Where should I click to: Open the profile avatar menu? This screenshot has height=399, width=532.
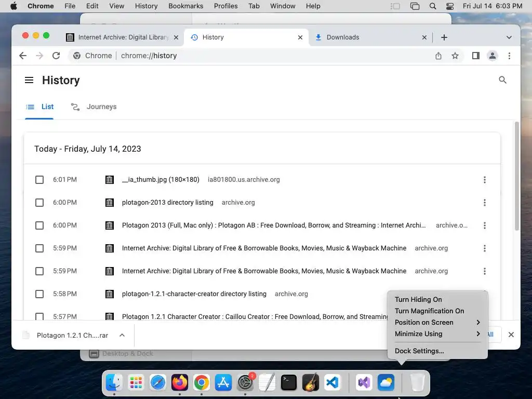pyautogui.click(x=493, y=56)
